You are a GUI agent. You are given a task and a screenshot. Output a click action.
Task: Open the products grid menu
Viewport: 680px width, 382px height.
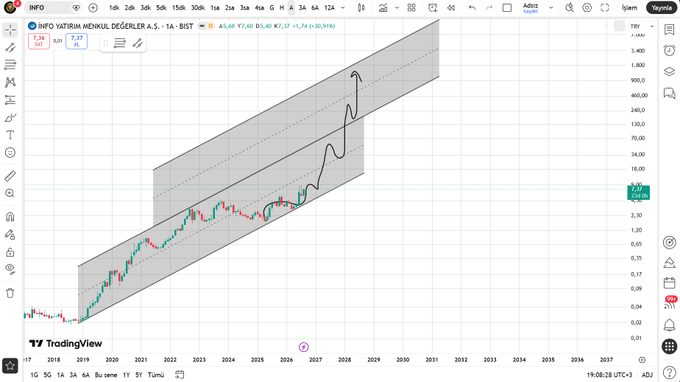point(669,346)
